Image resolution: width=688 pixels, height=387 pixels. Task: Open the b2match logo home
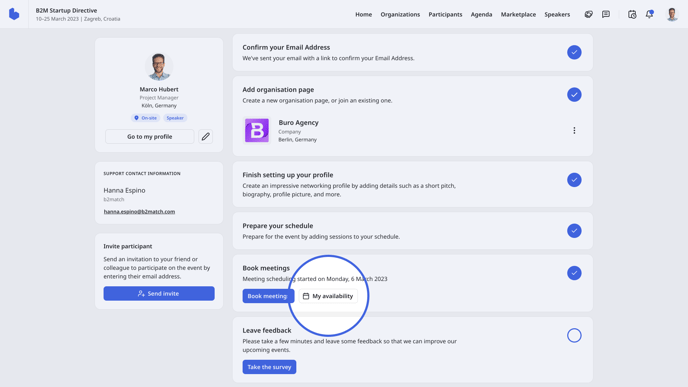click(14, 14)
